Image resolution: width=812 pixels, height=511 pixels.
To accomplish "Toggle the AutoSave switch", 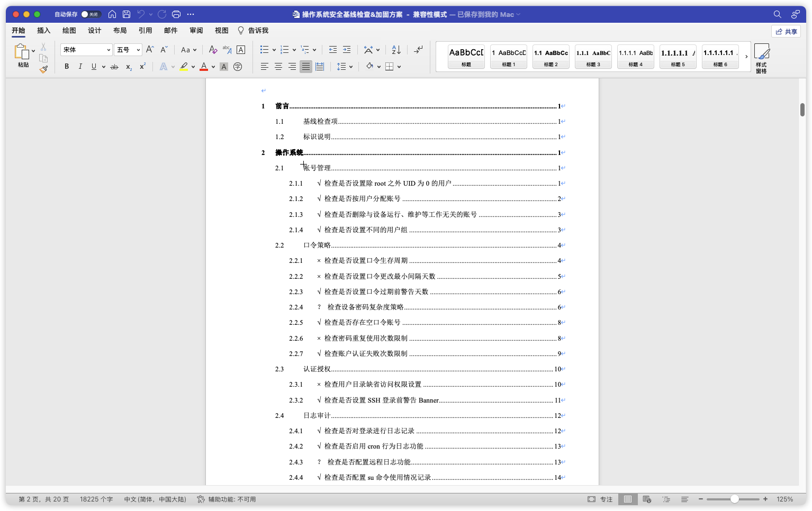I will (x=91, y=14).
